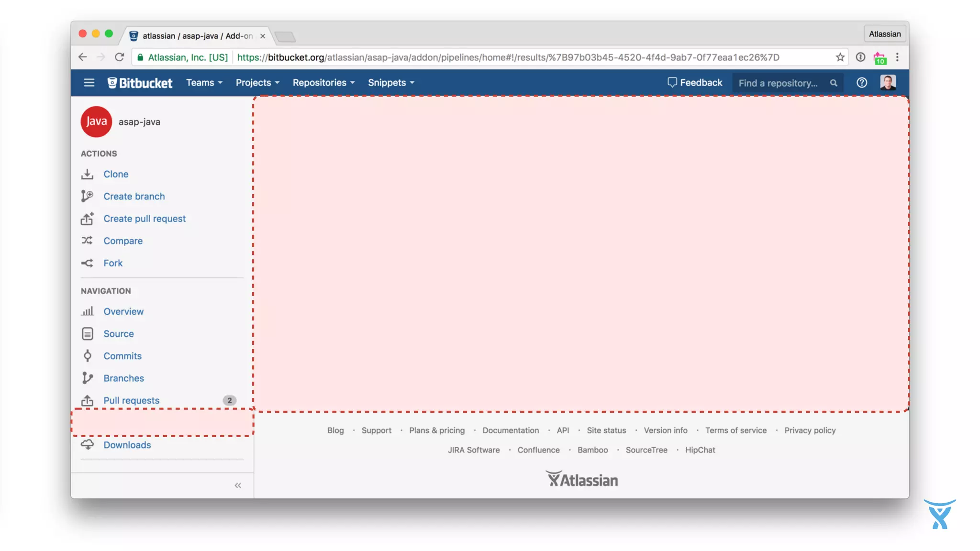
Task: Click the Overview bar chart icon
Action: (87, 311)
